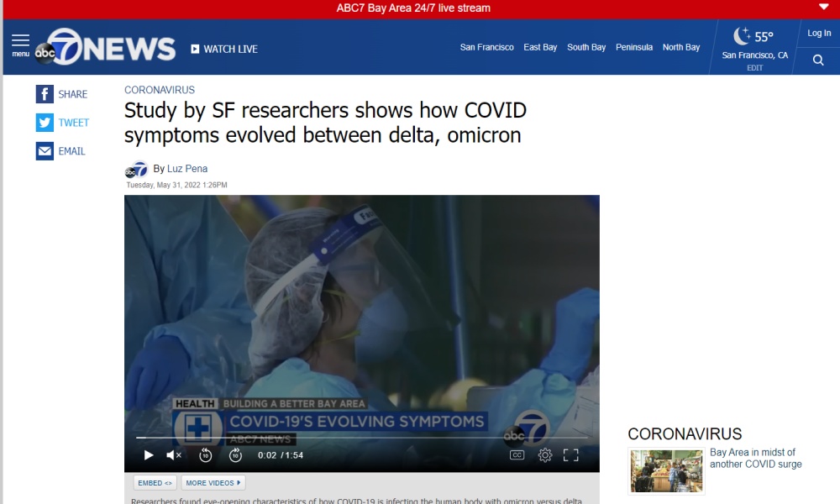Click the video progress bar
This screenshot has width=840, height=504.
pos(361,438)
